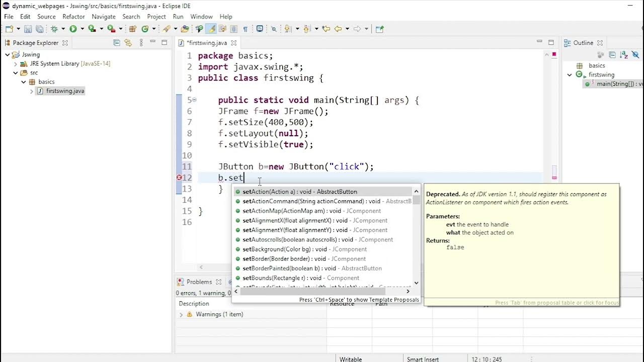Toggle Show Whitespace Characters pilcrow icon

pyautogui.click(x=245, y=29)
